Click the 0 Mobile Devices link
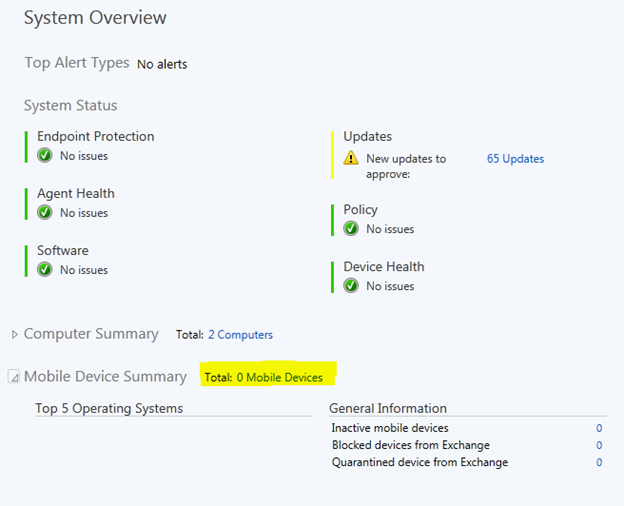 (279, 378)
